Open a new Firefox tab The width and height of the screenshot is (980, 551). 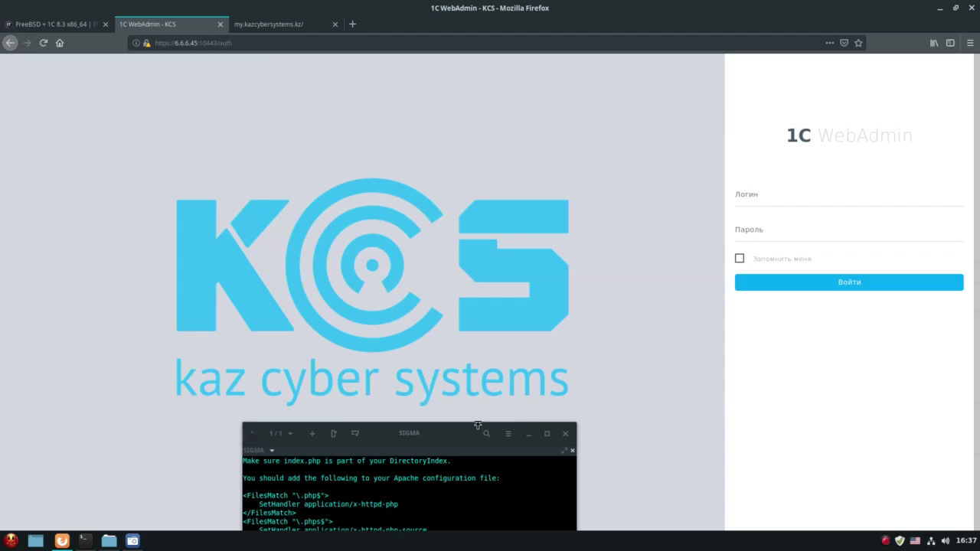352,24
